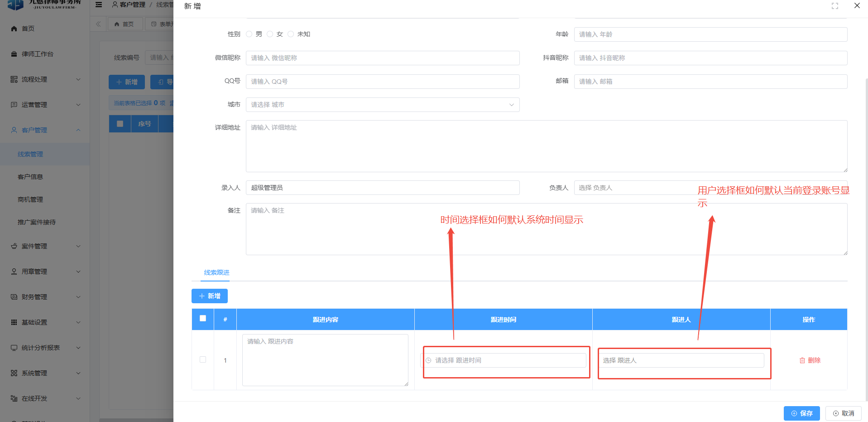
Task: Select the 男 gender radio button
Action: pos(249,34)
